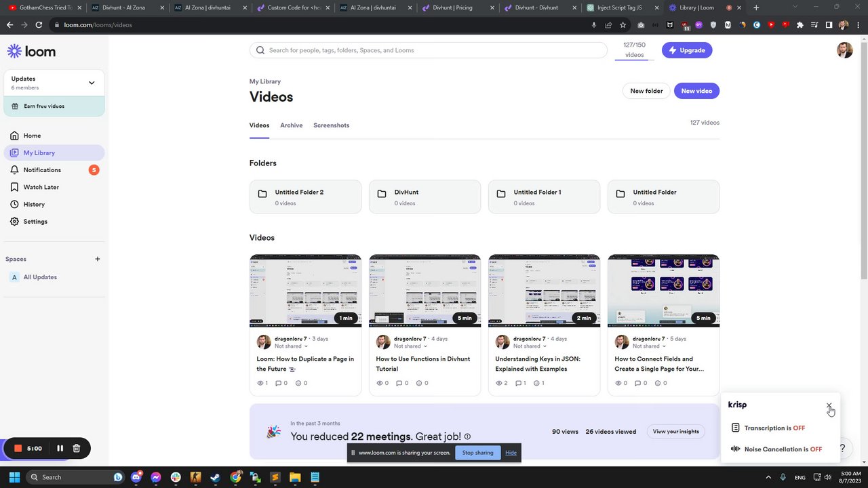Open the Understanding Keys in JSON thumbnail

coord(544,291)
